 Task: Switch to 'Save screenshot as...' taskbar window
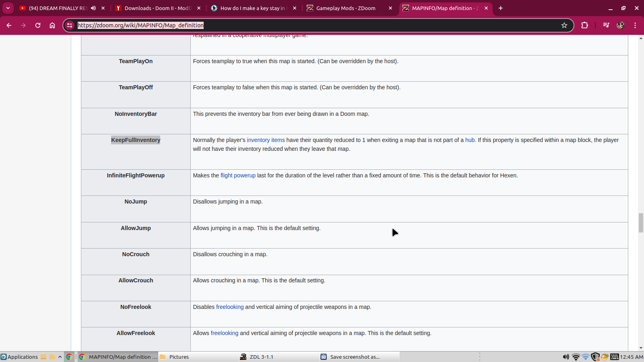(359, 357)
